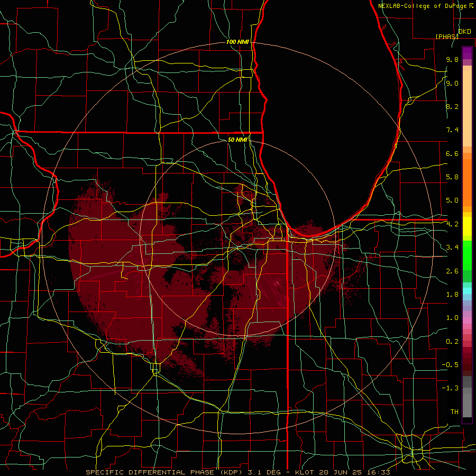The width and height of the screenshot is (476, 476).
Task: Click the 0.2 value on the color scale
Action: pyautogui.click(x=452, y=342)
